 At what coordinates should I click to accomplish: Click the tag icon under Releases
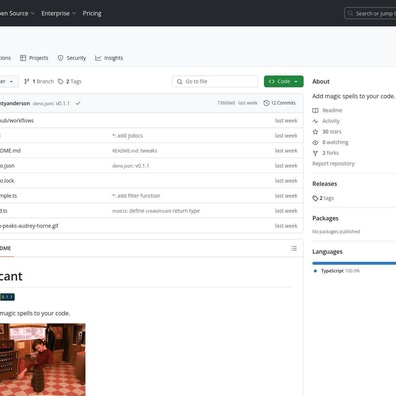coord(315,198)
